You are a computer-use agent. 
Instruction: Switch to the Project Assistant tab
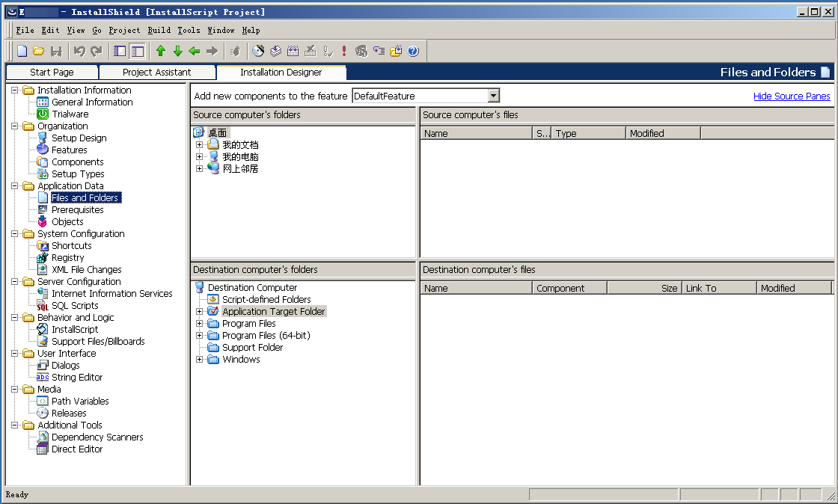pyautogui.click(x=156, y=73)
